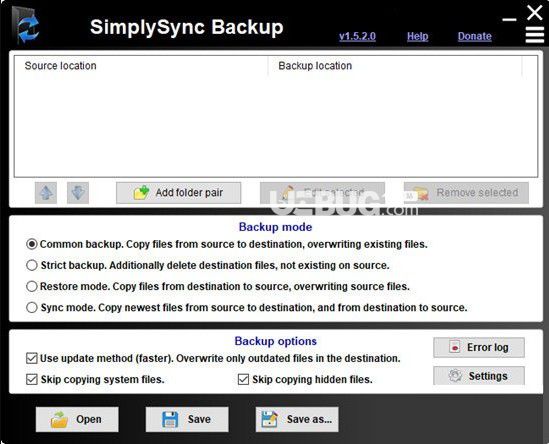Move selected pair down with arrow button

click(78, 193)
